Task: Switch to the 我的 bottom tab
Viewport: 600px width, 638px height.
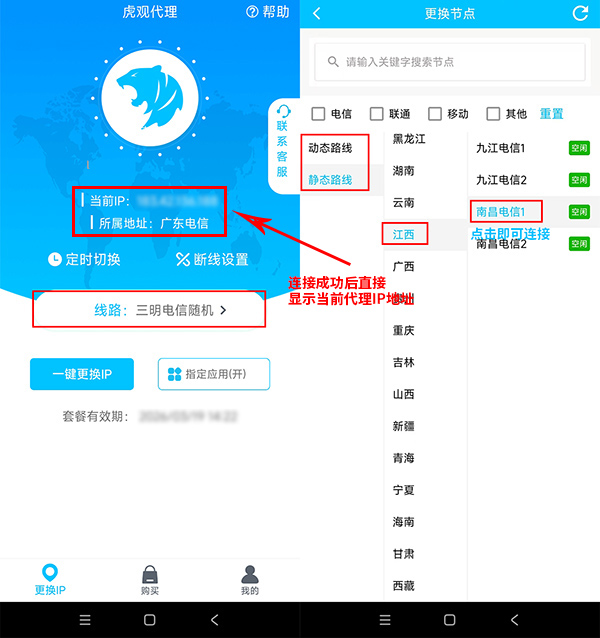Action: [x=250, y=580]
